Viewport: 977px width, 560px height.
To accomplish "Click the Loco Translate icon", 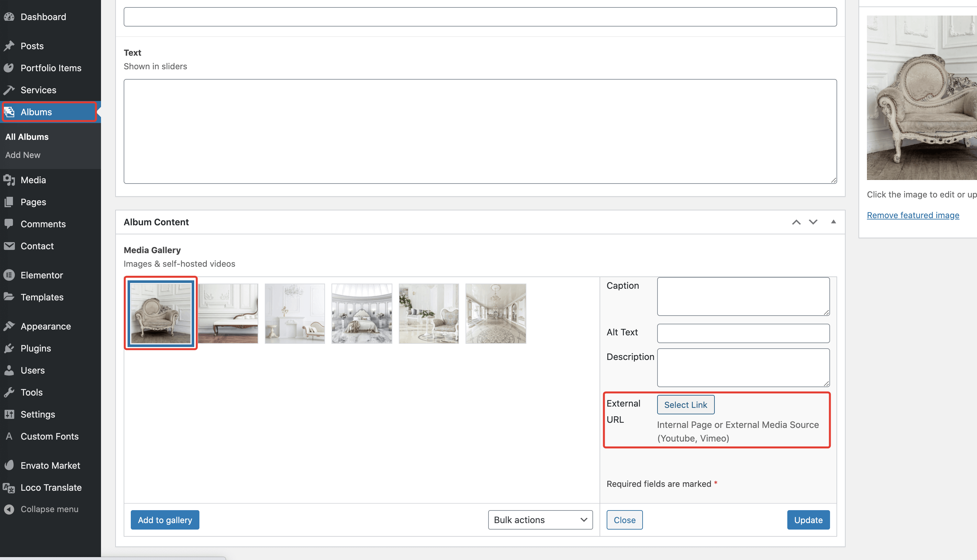I will pos(9,488).
